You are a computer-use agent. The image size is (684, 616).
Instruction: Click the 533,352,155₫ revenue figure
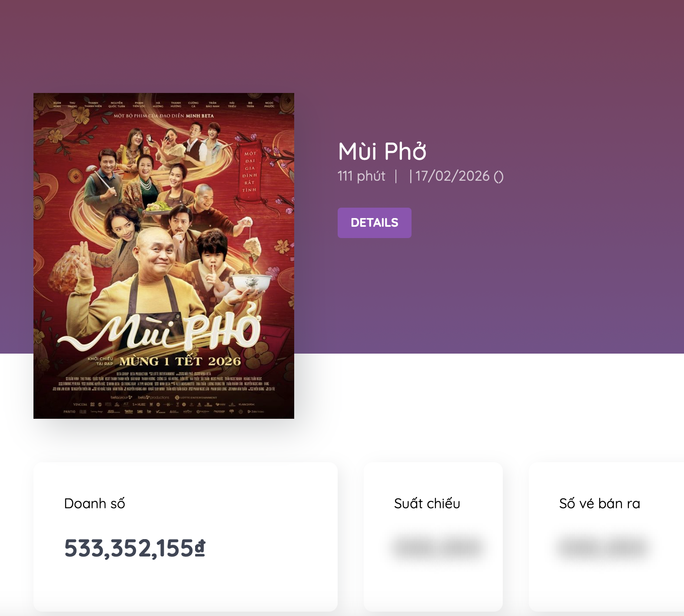135,548
